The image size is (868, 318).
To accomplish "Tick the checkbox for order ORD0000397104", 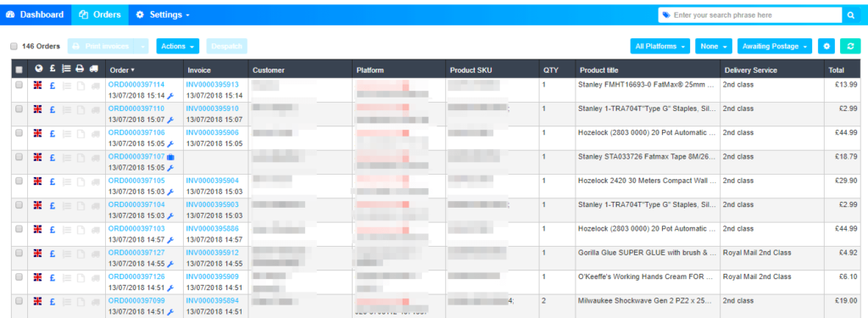I will point(19,205).
